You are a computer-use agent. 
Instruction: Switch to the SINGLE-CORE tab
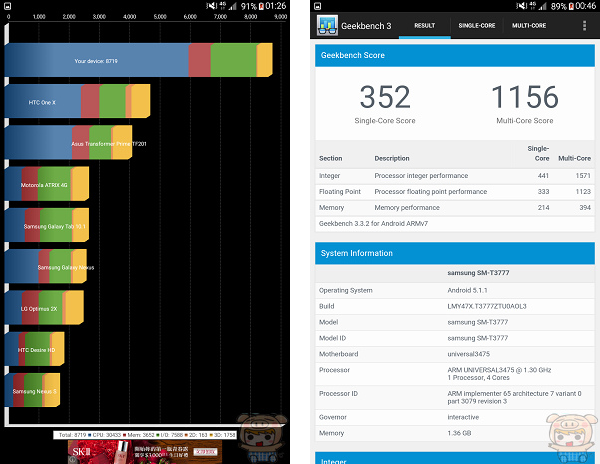coord(477,26)
